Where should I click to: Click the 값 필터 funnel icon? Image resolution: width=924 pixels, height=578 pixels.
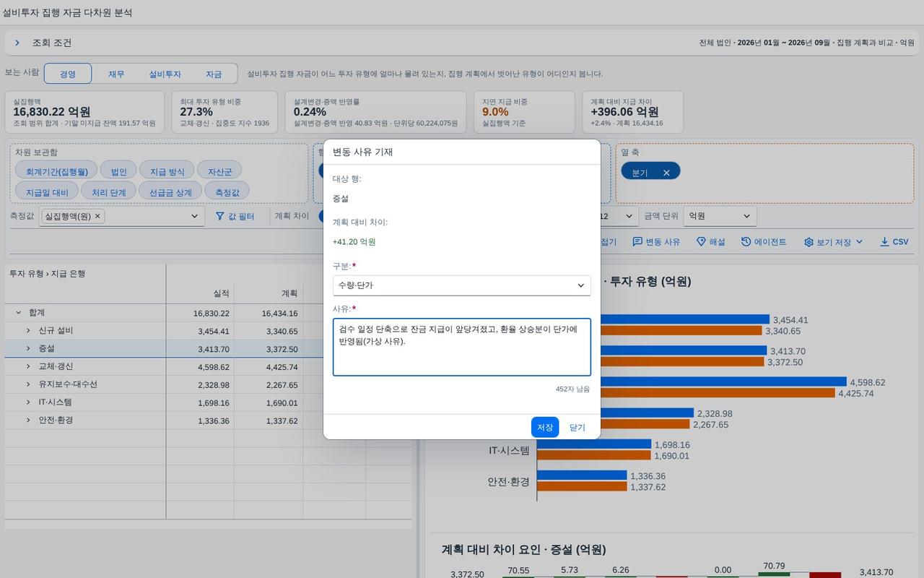[220, 216]
